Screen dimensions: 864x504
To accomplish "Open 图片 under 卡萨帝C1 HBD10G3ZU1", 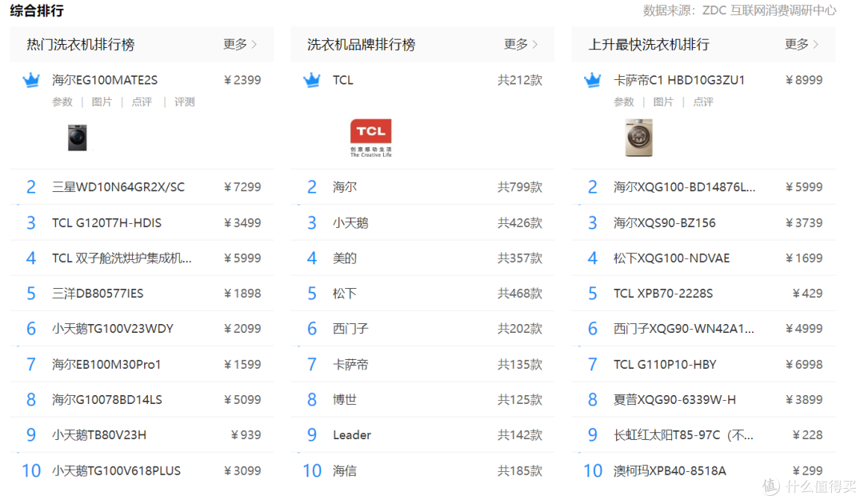I will click(x=663, y=102).
